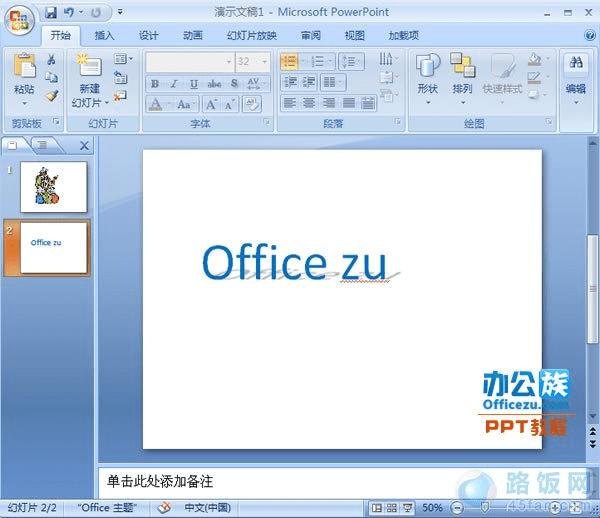This screenshot has height=518, width=600.
Task: Open the 视图 tab
Action: pyautogui.click(x=355, y=36)
